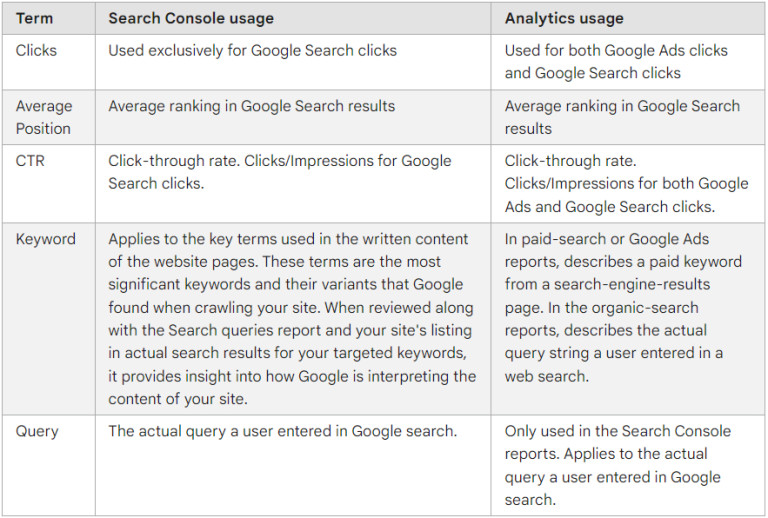This screenshot has height=518, width=768.
Task: Select the 'Query' term cell
Action: [x=37, y=431]
